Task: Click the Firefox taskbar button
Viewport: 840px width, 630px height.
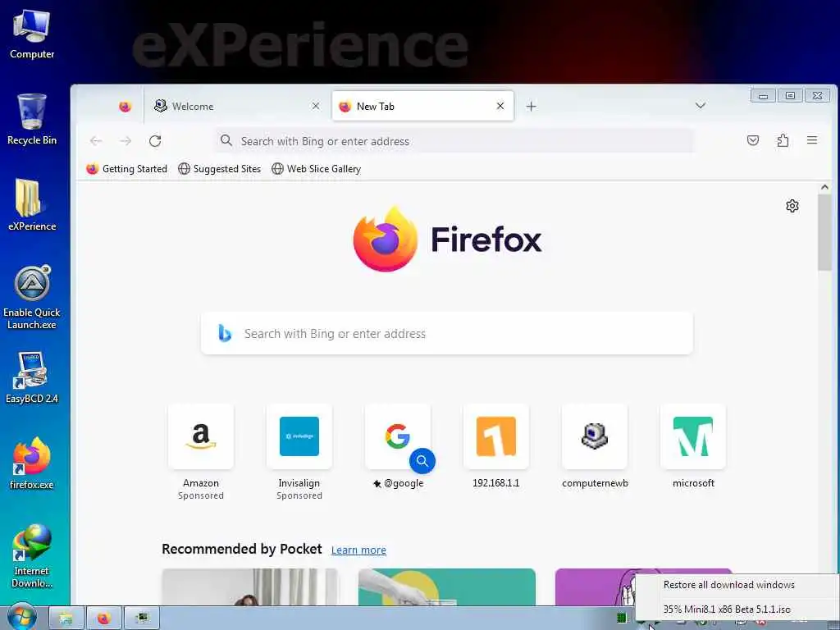Action: pos(104,619)
